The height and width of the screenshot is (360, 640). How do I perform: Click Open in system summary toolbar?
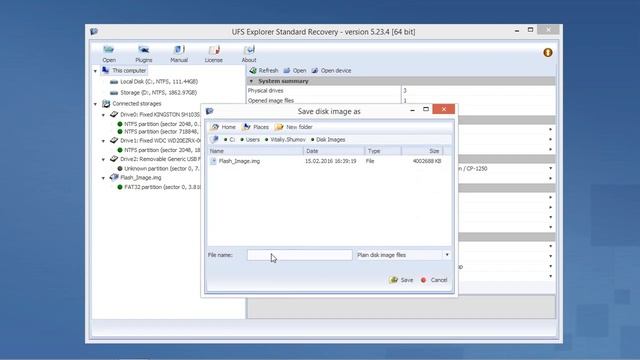point(295,71)
